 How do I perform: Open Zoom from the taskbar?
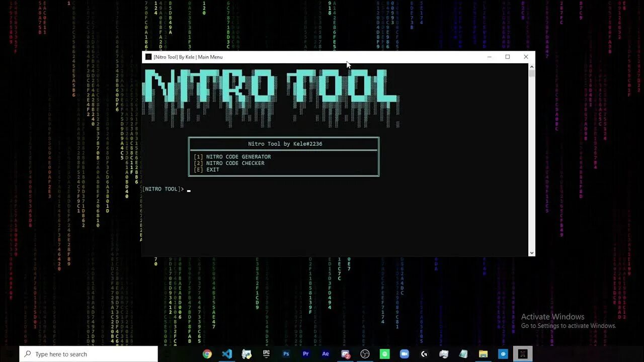coord(404,354)
